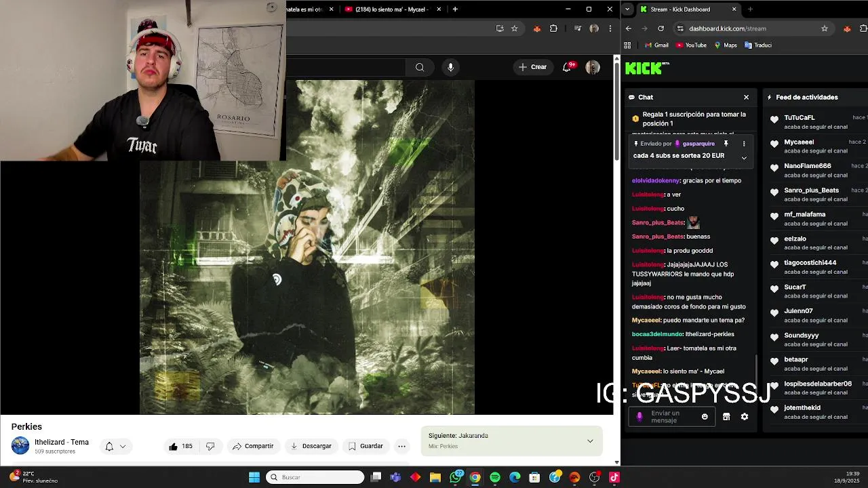The height and width of the screenshot is (488, 868).
Task: Open the YouTube account avatar menu
Action: (x=593, y=67)
